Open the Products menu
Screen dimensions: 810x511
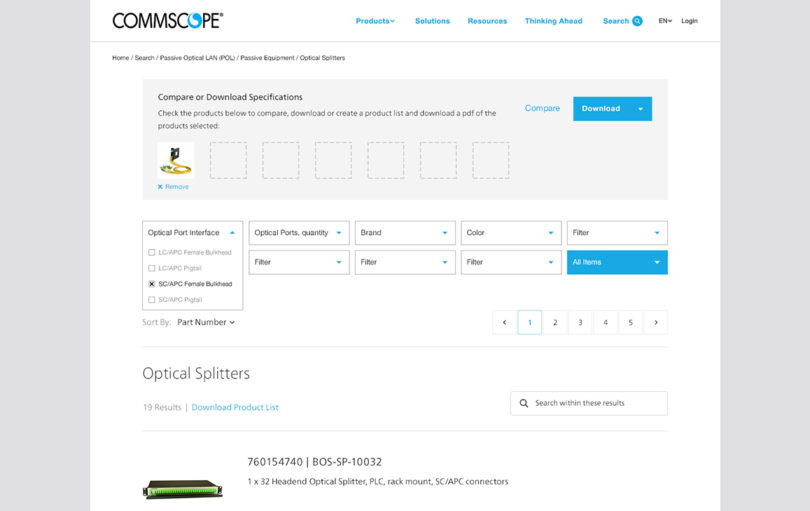[375, 21]
